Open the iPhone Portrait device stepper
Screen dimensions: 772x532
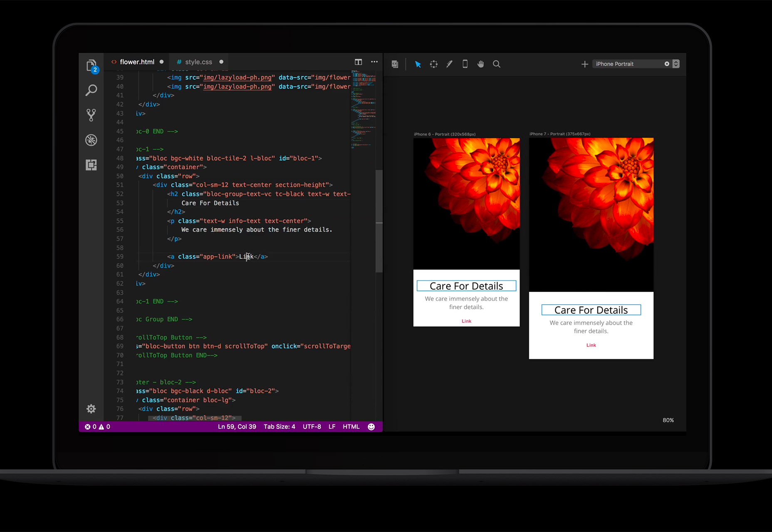676,64
